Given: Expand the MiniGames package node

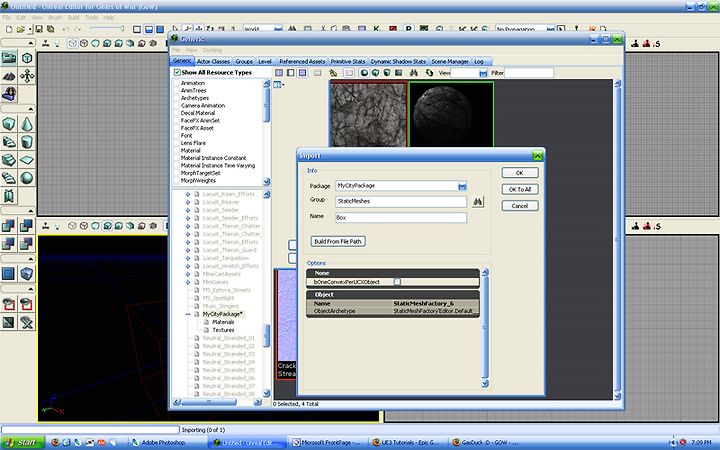Looking at the screenshot, I should coord(188,282).
